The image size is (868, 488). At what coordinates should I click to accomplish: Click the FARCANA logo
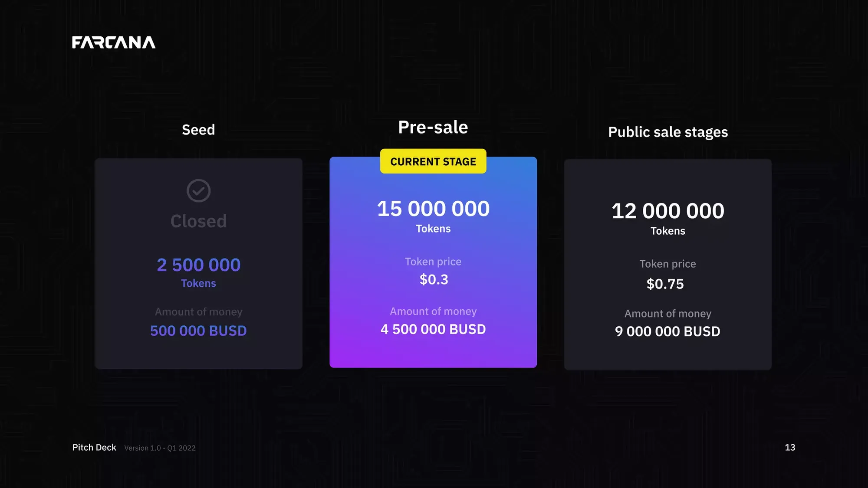point(114,43)
